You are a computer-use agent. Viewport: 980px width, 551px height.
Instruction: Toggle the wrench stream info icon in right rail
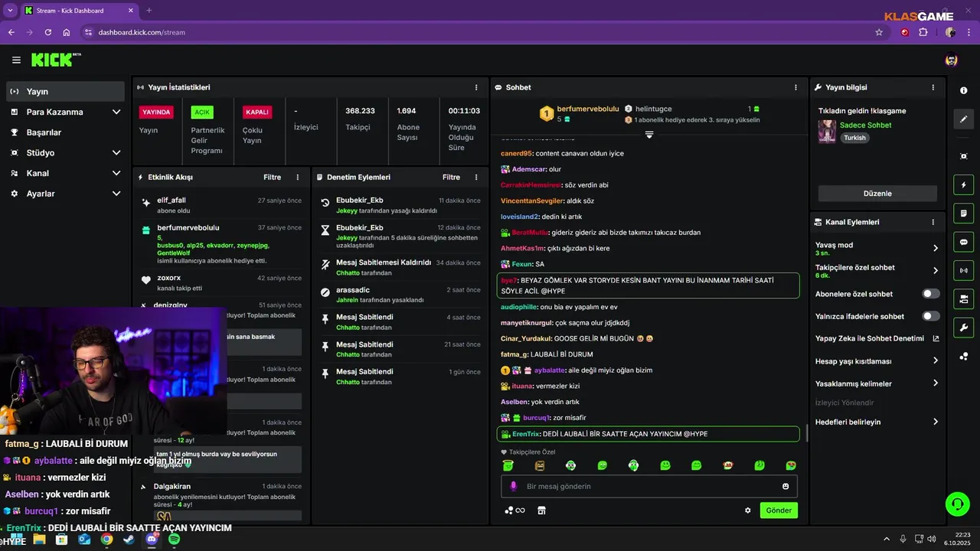[x=963, y=328]
